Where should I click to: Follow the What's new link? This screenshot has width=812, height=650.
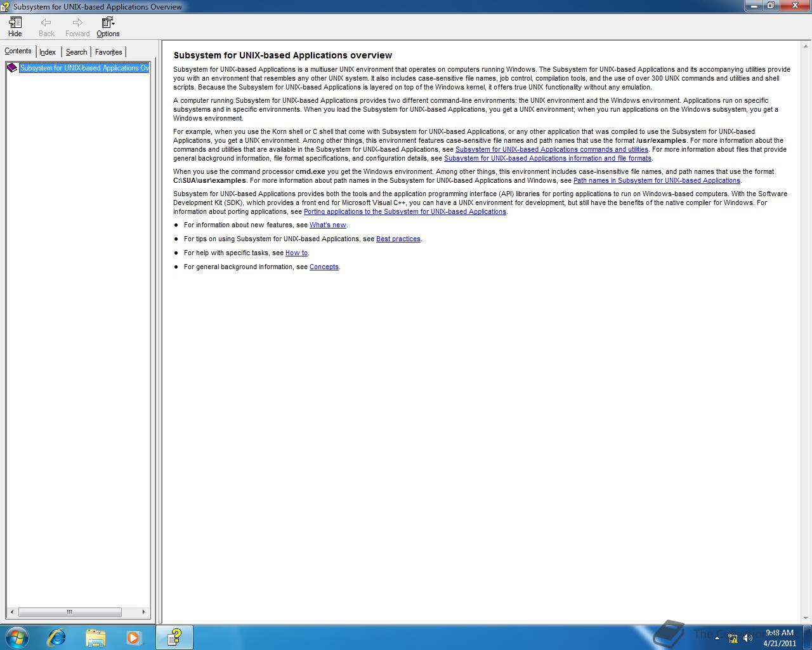point(328,225)
